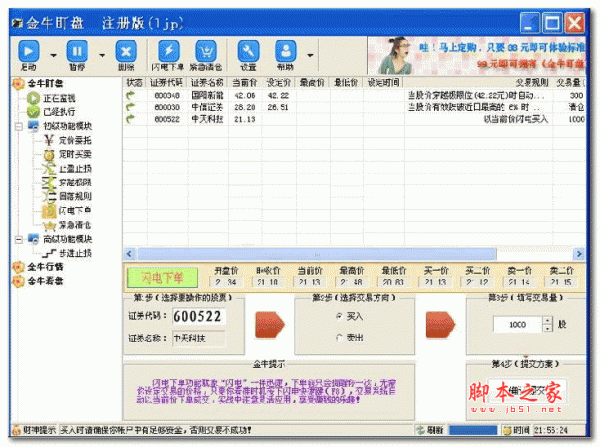Select 定价委托 yen icon item
Image resolution: width=600 pixels, height=447 pixels.
49,140
